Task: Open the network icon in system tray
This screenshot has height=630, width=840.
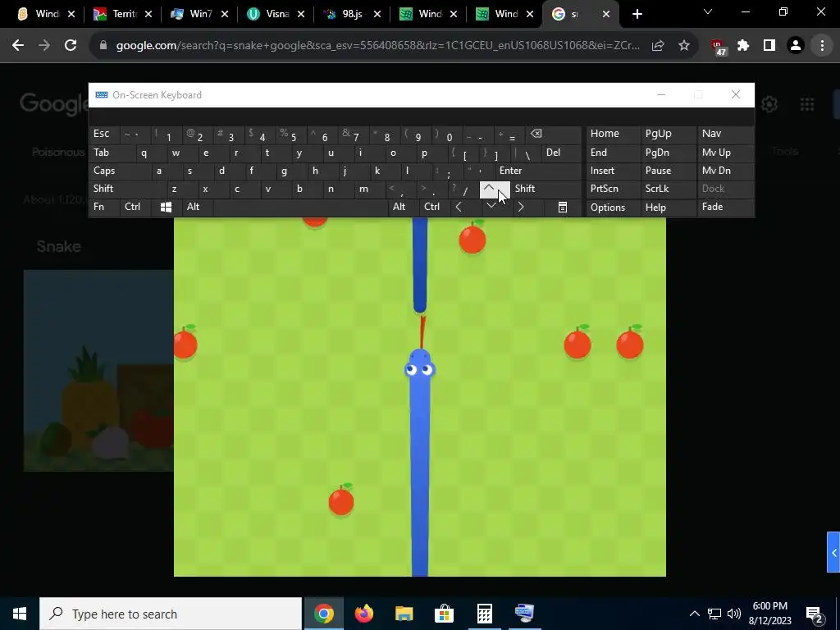Action: [714, 614]
